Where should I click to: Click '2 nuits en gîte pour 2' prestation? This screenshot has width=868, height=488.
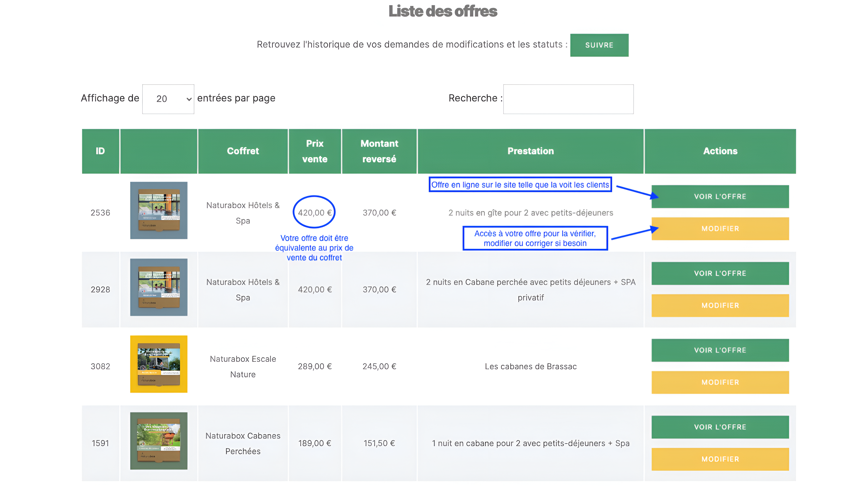click(531, 213)
